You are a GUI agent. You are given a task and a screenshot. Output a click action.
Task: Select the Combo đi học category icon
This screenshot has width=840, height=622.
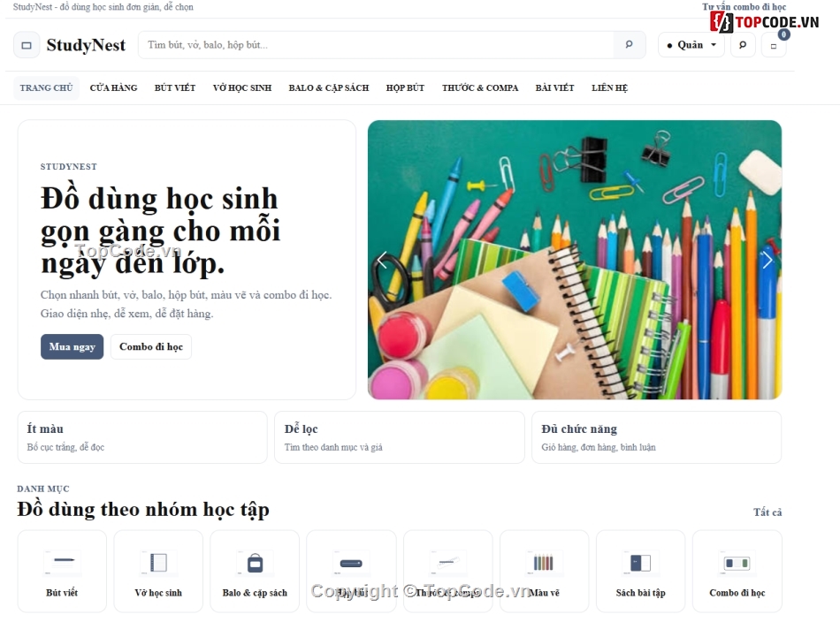(737, 563)
